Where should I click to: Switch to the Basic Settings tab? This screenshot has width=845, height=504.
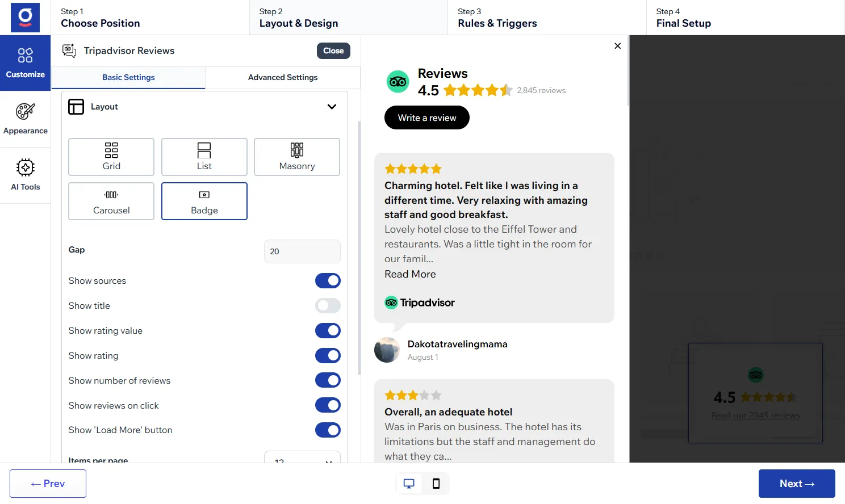[128, 78]
